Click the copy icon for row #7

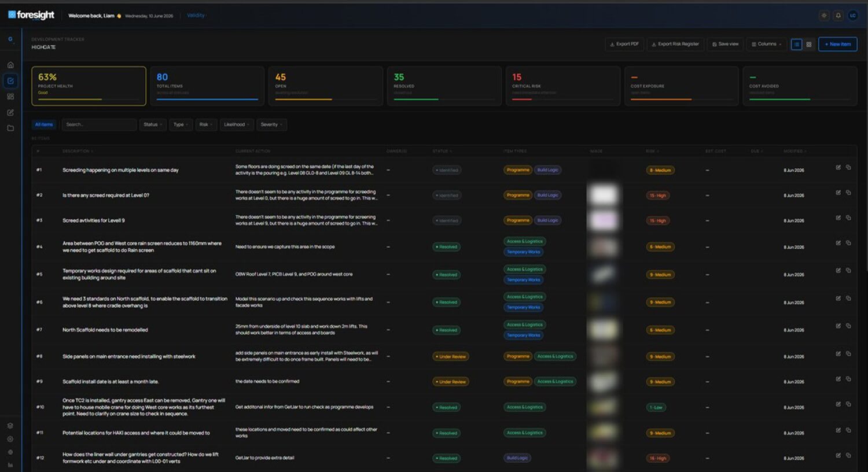(x=848, y=326)
